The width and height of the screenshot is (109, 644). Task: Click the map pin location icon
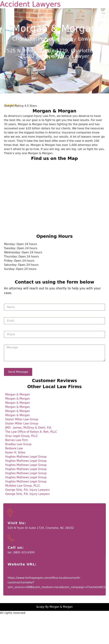pos(10,512)
